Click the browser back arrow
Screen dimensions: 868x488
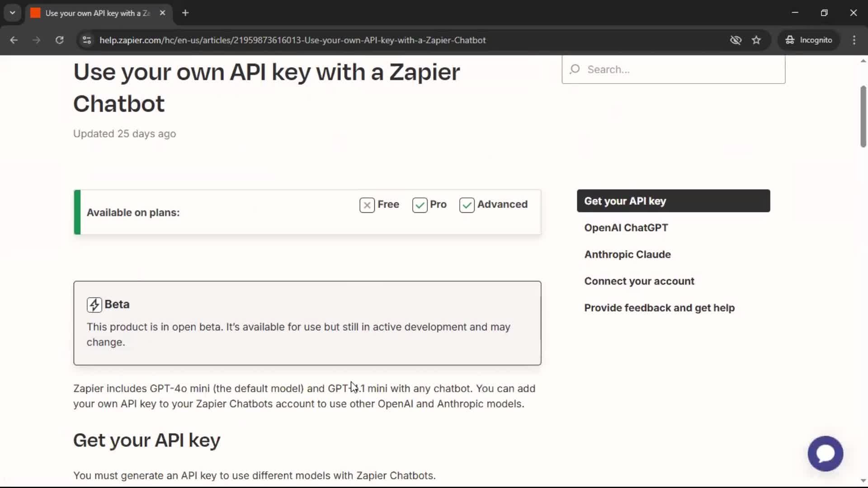(x=14, y=40)
